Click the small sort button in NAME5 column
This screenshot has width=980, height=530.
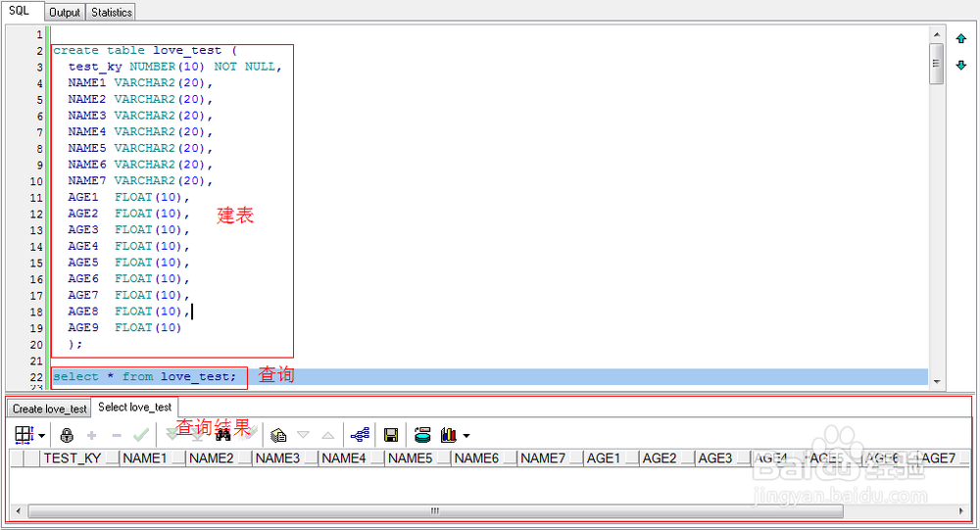coord(444,458)
